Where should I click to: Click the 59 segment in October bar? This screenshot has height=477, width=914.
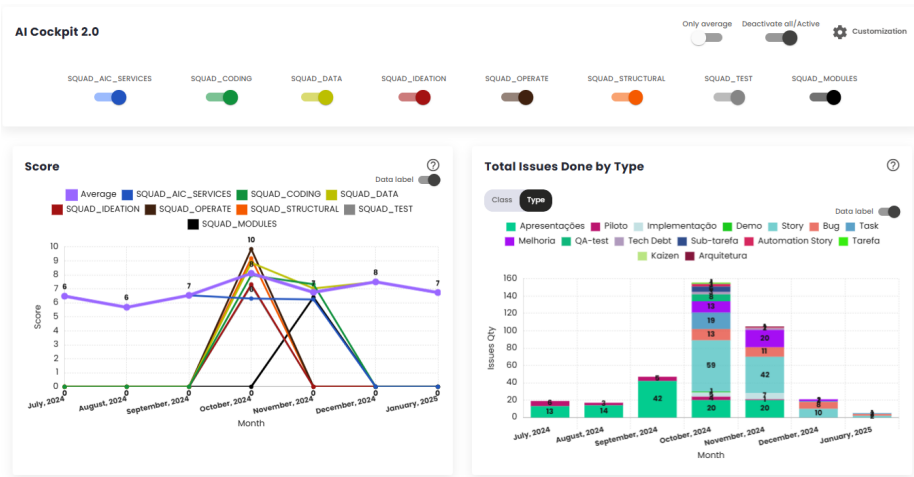(x=711, y=365)
